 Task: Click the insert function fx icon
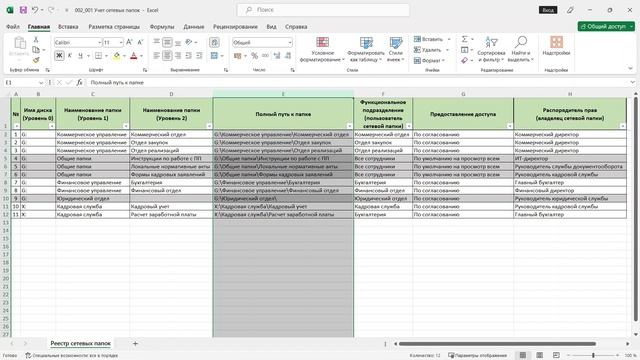[79, 82]
